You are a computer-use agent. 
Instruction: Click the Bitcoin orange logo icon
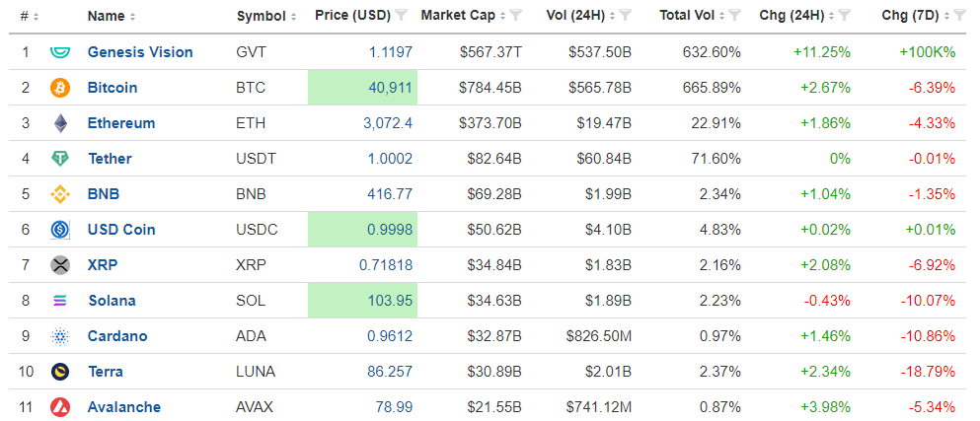(x=60, y=88)
